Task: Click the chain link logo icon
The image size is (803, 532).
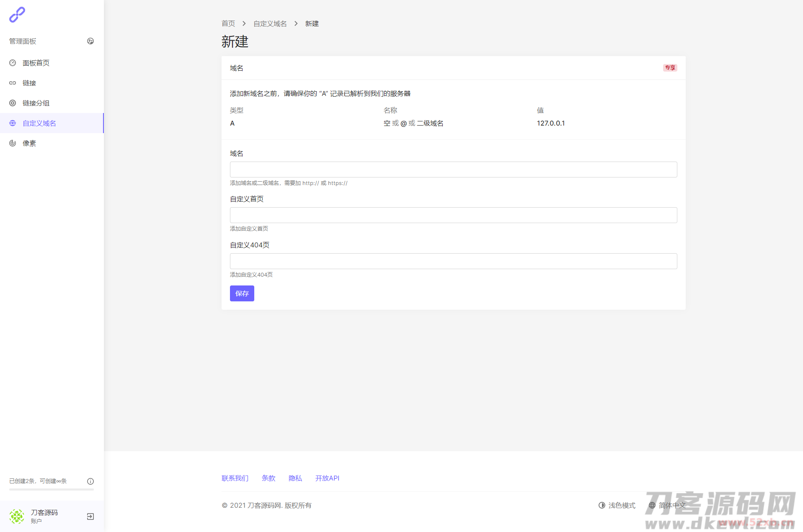Action: (17, 15)
